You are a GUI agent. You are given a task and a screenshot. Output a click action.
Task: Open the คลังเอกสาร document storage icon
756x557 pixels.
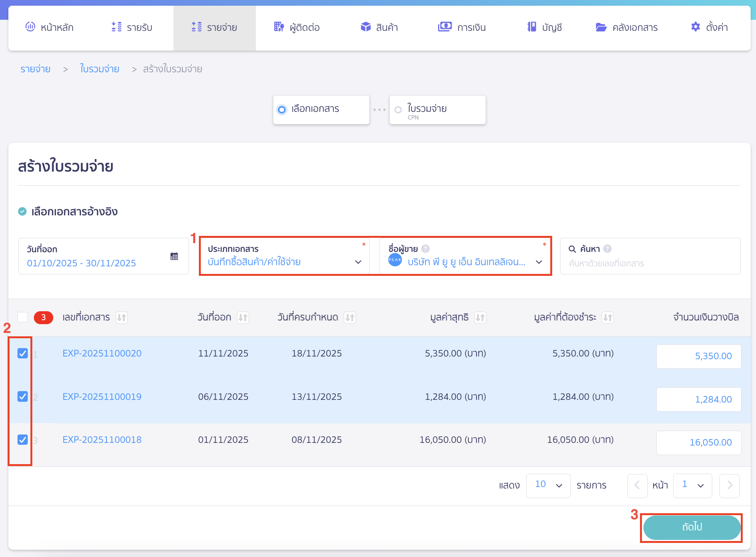point(601,27)
